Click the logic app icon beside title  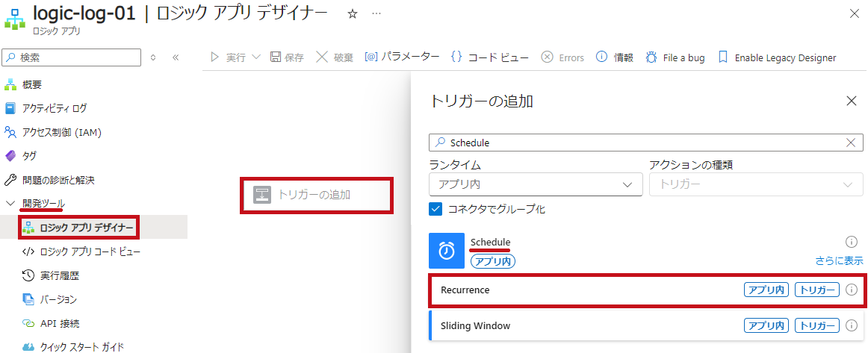click(15, 18)
